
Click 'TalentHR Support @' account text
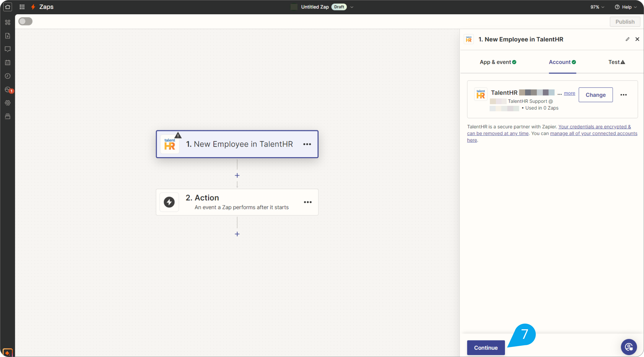click(530, 101)
